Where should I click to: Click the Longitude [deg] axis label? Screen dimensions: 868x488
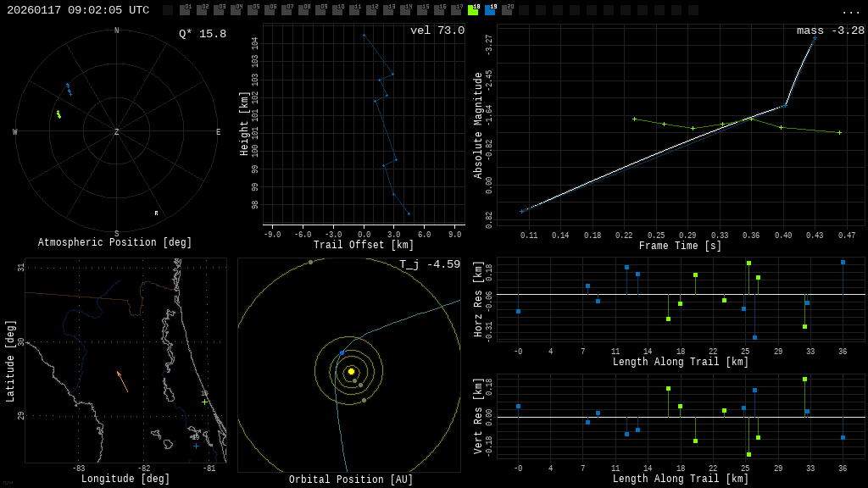[x=125, y=478]
